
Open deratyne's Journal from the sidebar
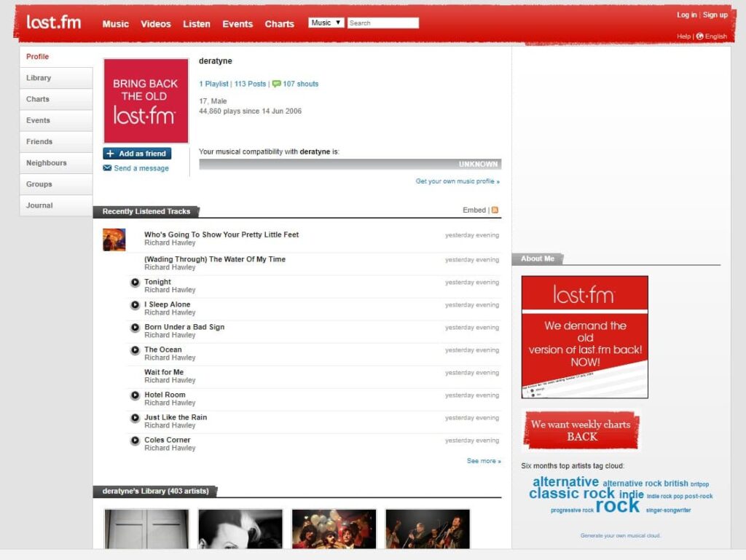tap(39, 205)
